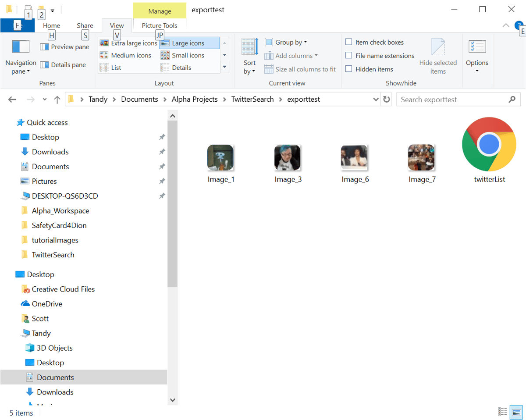Enable Item check boxes

[349, 42]
